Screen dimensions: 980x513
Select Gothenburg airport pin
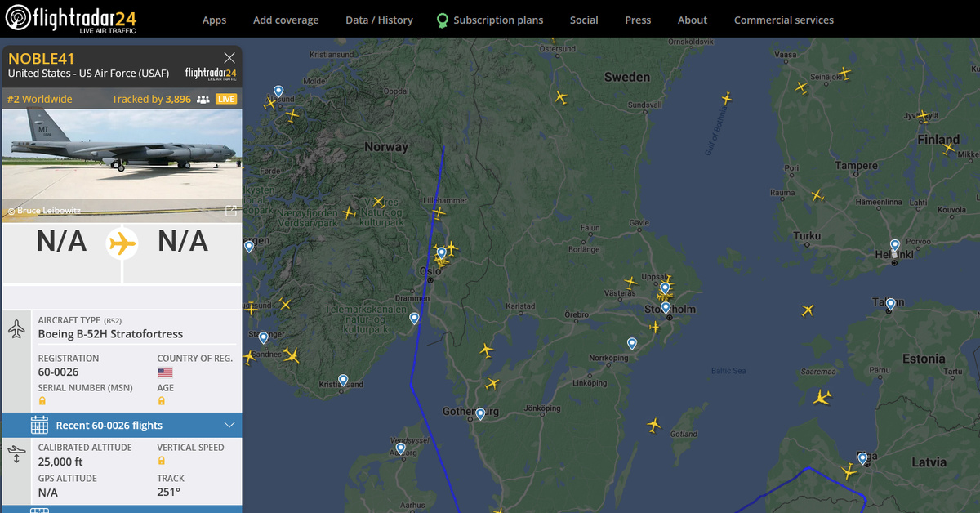coord(480,414)
